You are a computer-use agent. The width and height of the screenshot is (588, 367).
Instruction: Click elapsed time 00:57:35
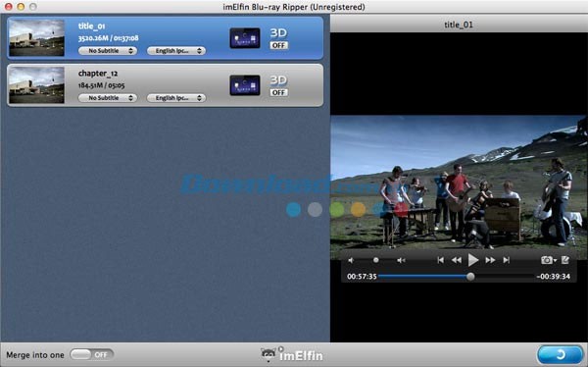(362, 277)
